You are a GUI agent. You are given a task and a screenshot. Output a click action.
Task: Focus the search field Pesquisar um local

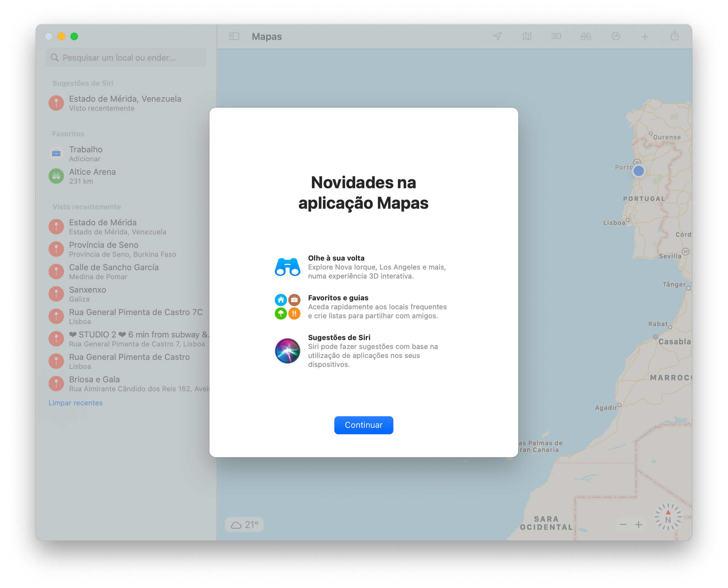pos(126,57)
